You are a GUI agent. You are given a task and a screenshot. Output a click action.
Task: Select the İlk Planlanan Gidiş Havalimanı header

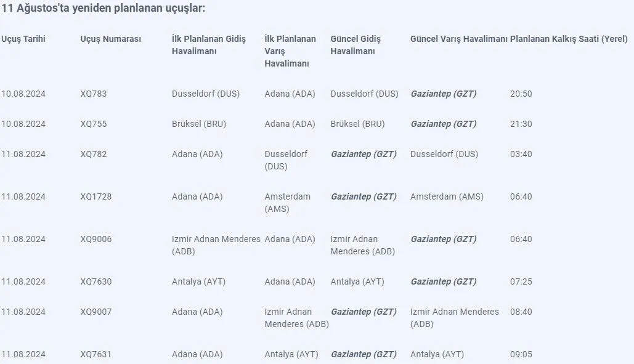point(209,45)
